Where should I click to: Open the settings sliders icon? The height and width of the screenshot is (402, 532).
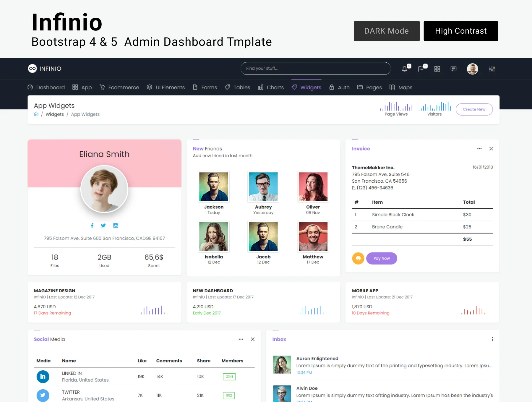coord(492,69)
